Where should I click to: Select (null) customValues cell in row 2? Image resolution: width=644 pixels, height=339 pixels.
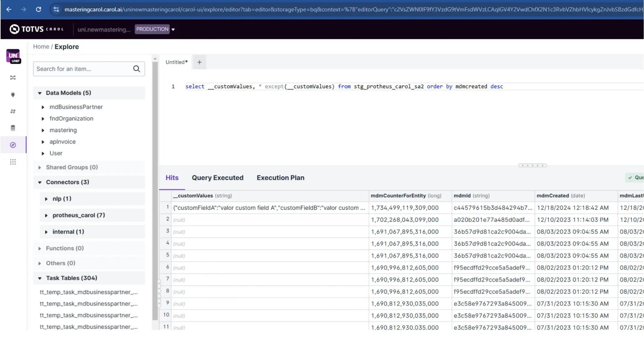tap(270, 220)
